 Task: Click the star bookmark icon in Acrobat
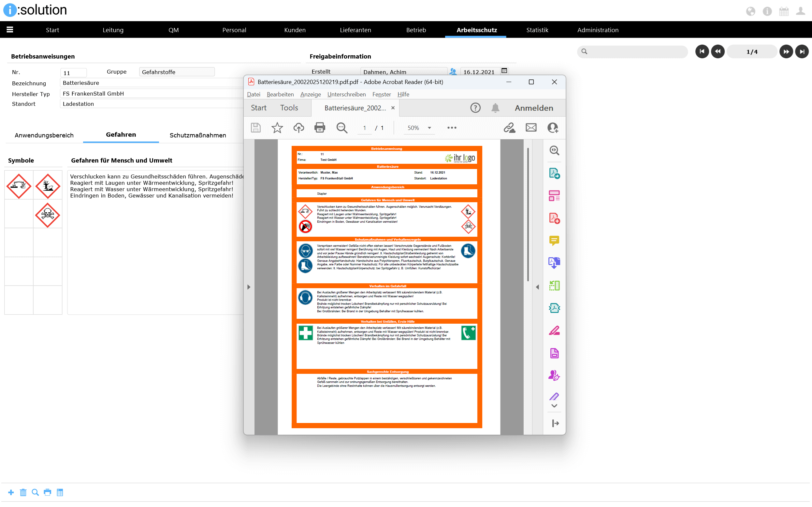click(x=277, y=128)
